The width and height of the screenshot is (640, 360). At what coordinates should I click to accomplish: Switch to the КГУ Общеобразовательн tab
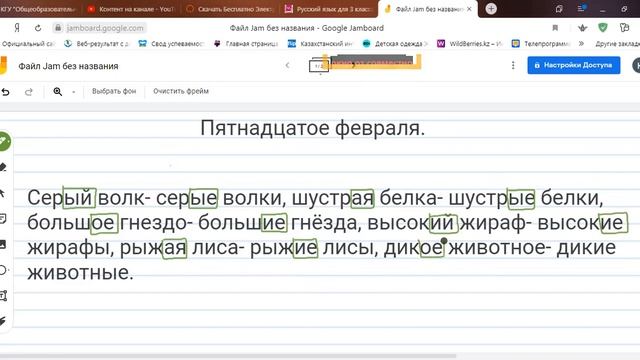[x=38, y=9]
